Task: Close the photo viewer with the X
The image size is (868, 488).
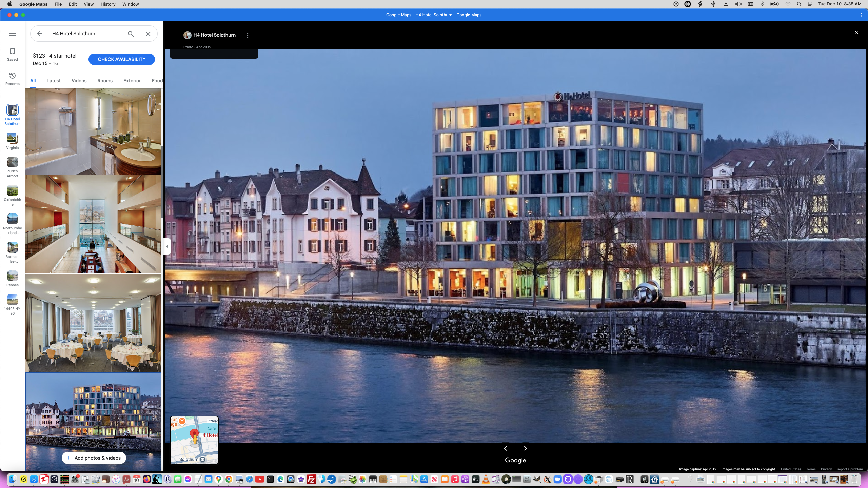Action: point(856,32)
